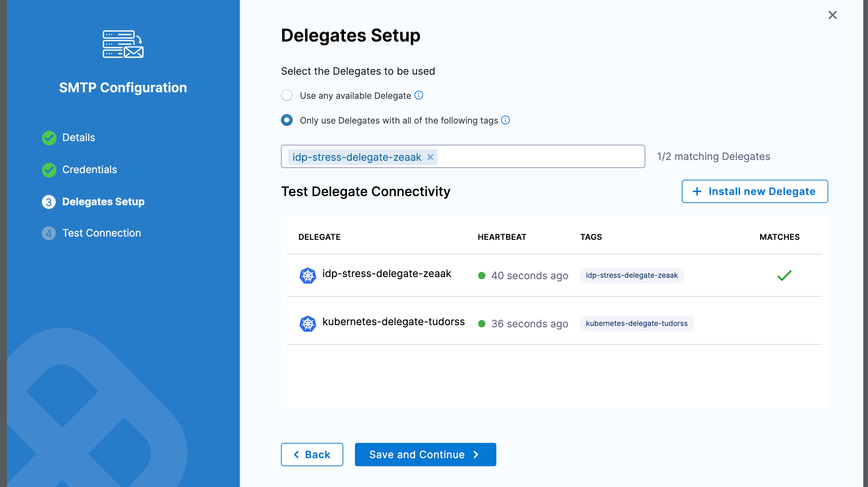Go Back to previous step

pyautogui.click(x=312, y=455)
